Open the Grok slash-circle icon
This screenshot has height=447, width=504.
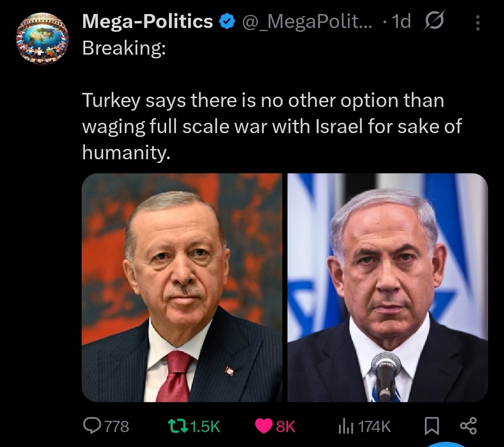[434, 21]
